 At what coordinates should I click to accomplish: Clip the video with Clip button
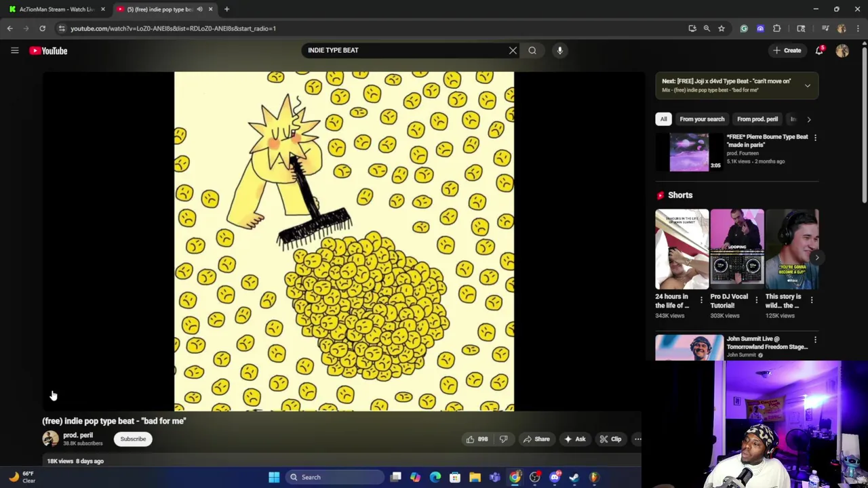pyautogui.click(x=610, y=439)
